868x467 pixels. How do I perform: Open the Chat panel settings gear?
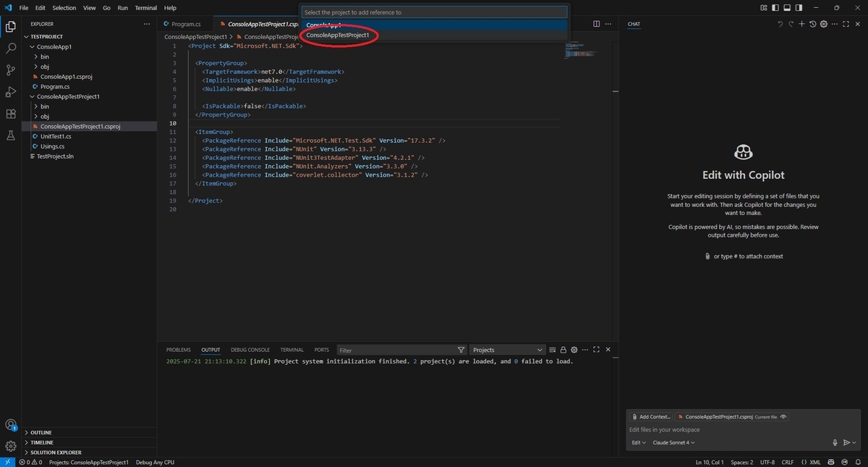[825, 24]
